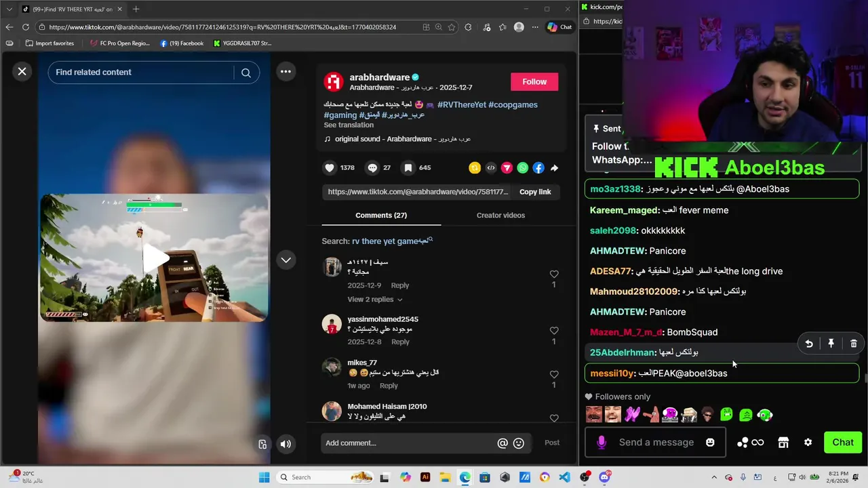The height and width of the screenshot is (488, 868).
Task: Share video to Facebook
Action: [x=538, y=167]
